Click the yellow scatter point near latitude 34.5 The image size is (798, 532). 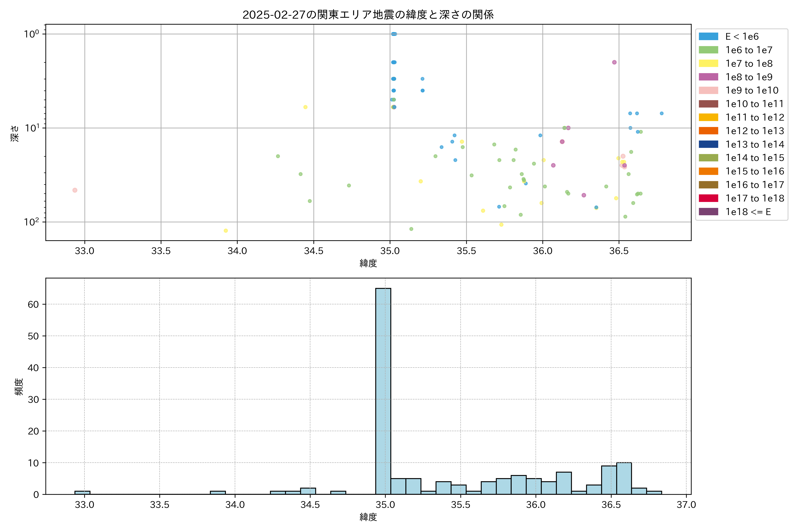click(x=305, y=107)
